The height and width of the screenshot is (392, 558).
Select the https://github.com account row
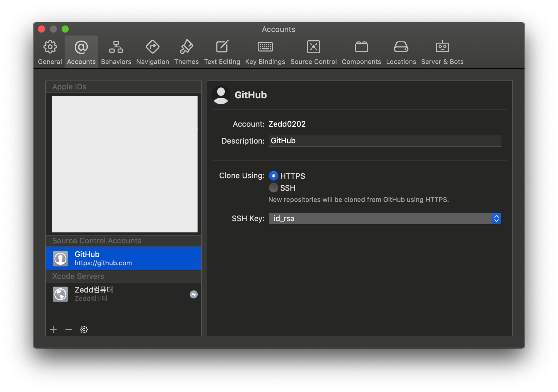click(x=124, y=258)
